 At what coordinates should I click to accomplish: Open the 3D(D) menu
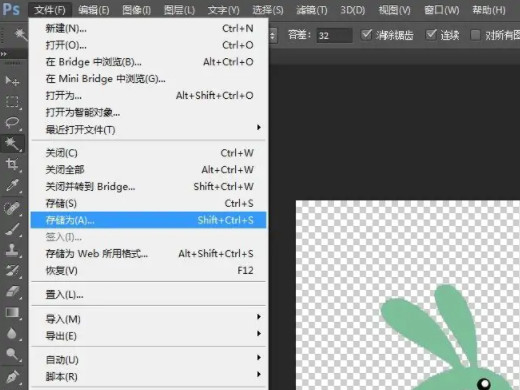pyautogui.click(x=353, y=10)
